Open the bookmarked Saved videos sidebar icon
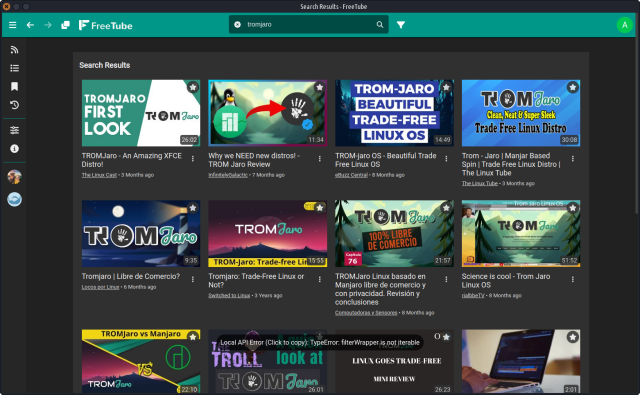Image resolution: width=640 pixels, height=395 pixels. click(x=14, y=87)
